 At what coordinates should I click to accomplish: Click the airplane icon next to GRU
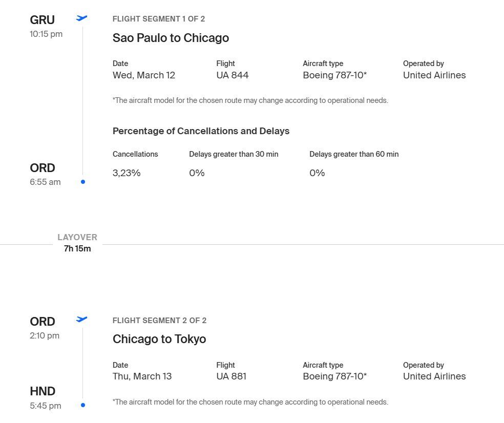(81, 18)
